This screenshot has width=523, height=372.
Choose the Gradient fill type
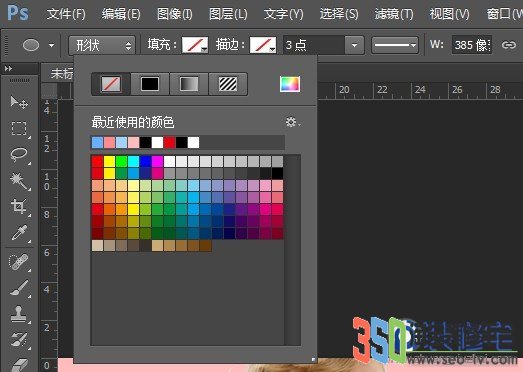[x=189, y=84]
